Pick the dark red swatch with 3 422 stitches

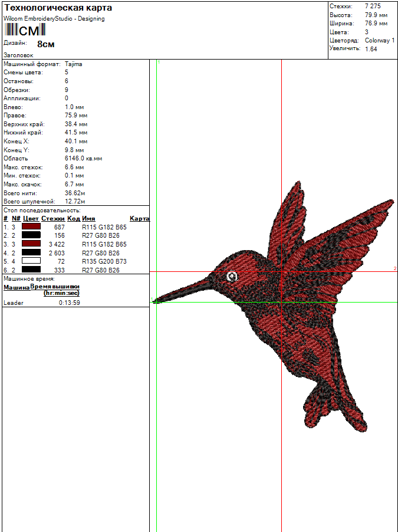pyautogui.click(x=31, y=244)
